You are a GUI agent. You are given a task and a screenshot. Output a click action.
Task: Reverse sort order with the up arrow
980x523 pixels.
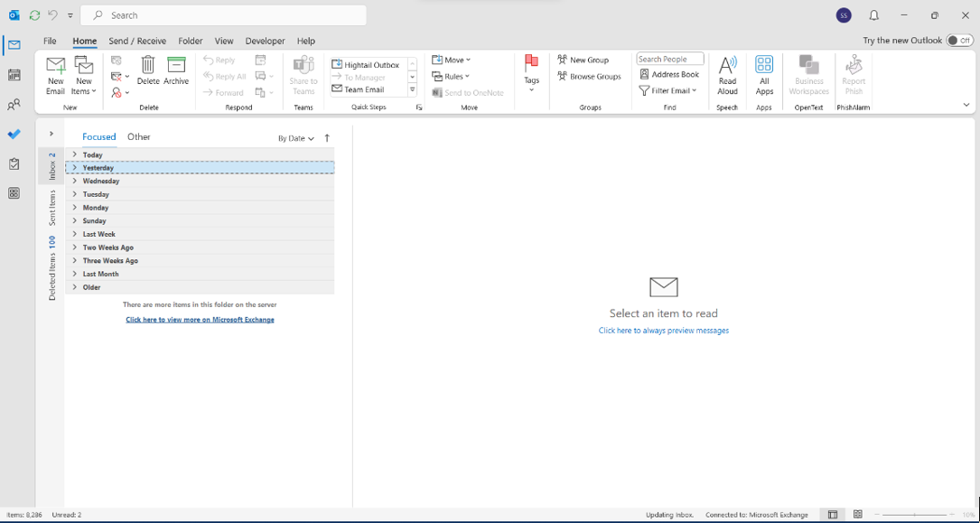click(x=327, y=138)
